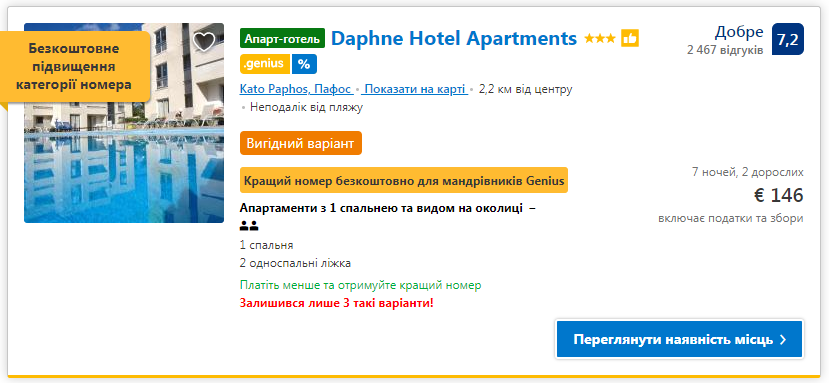Click the Переглянути наявність місць button

coord(679,339)
